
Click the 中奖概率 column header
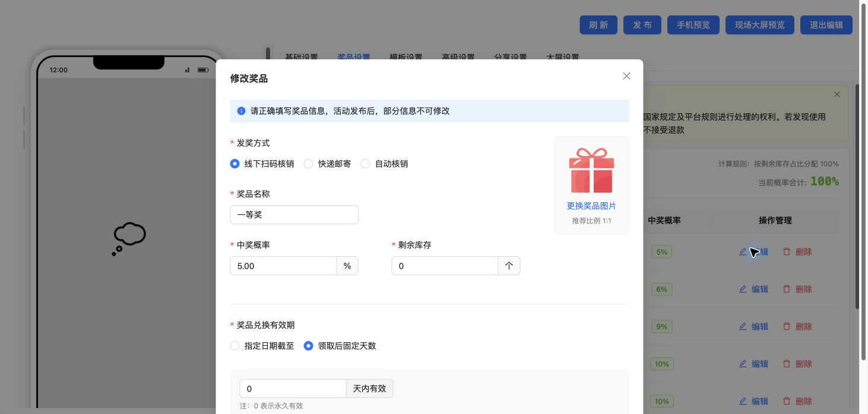click(664, 220)
